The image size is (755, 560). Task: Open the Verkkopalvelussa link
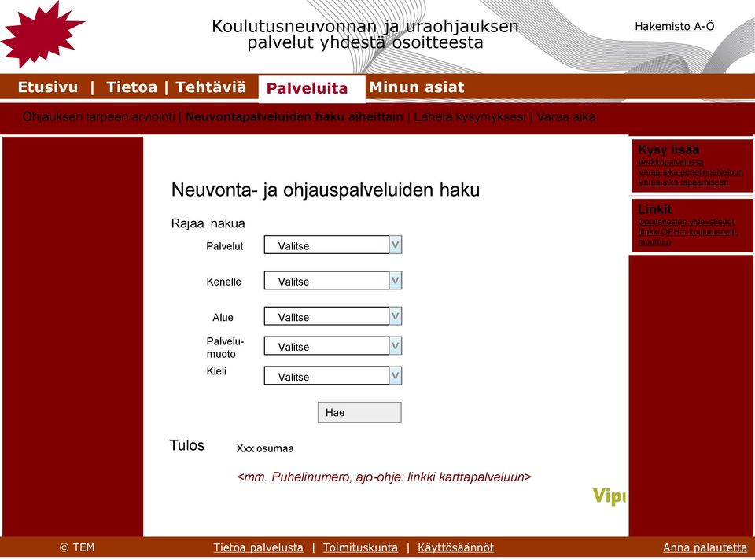click(670, 162)
